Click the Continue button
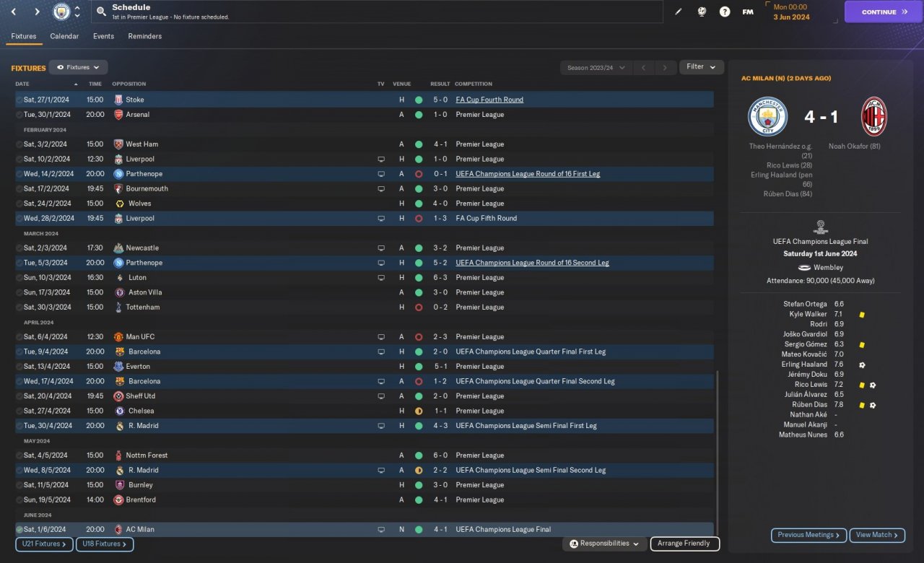Screen dimensions: 924x563 click(884, 12)
